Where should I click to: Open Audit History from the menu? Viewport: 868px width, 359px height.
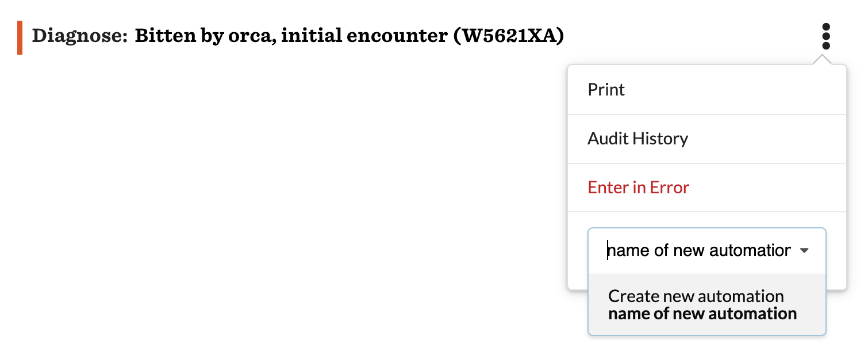point(637,139)
